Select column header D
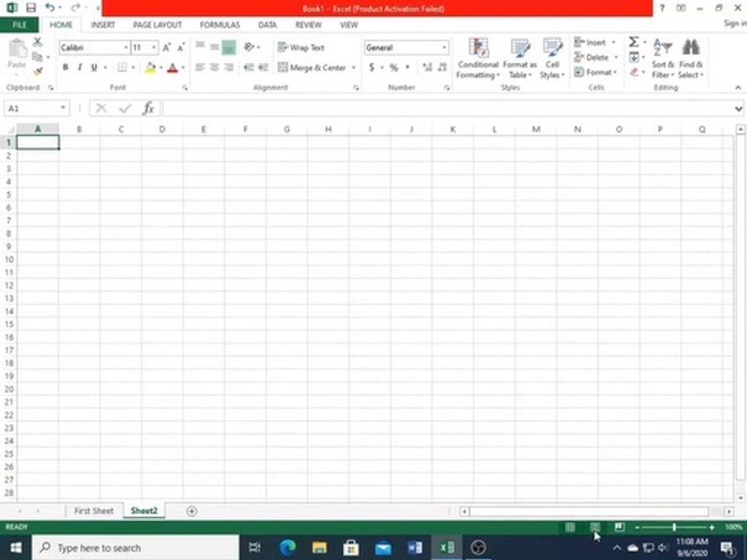The image size is (747, 560). point(162,129)
